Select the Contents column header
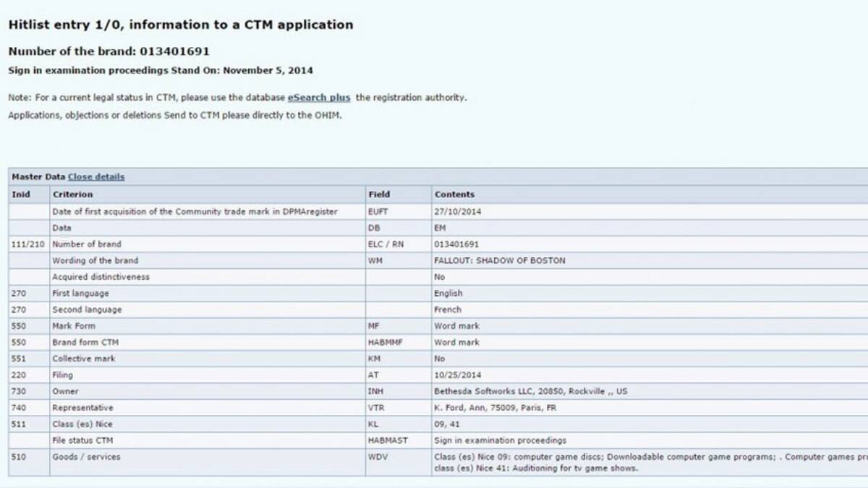The height and width of the screenshot is (488, 868). click(x=454, y=194)
